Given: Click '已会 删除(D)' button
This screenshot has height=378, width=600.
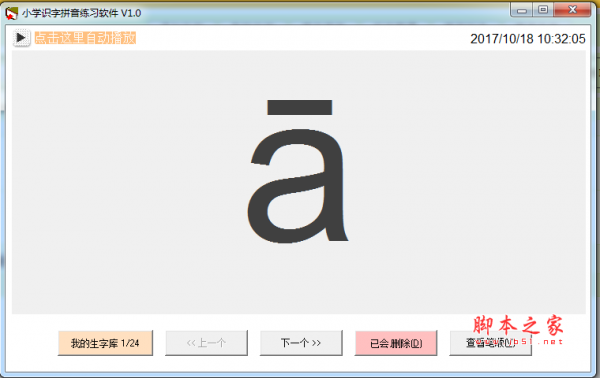Looking at the screenshot, I should tap(396, 343).
